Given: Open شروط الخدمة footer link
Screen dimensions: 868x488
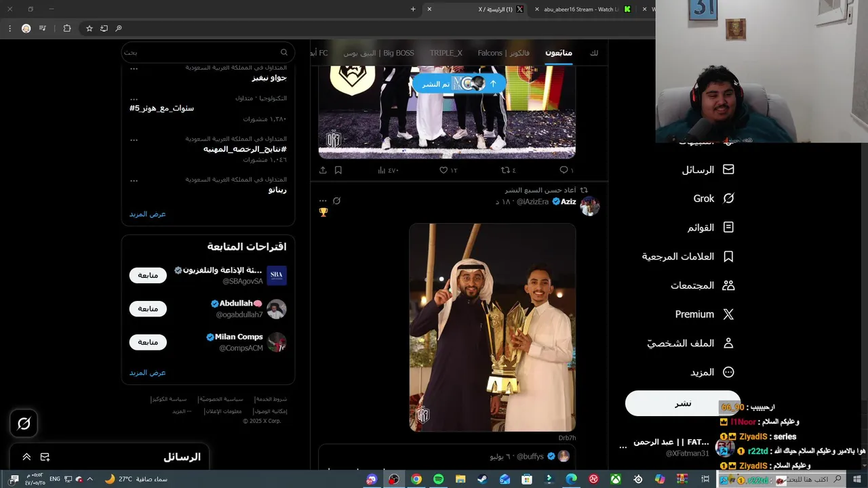Looking at the screenshot, I should tap(271, 399).
